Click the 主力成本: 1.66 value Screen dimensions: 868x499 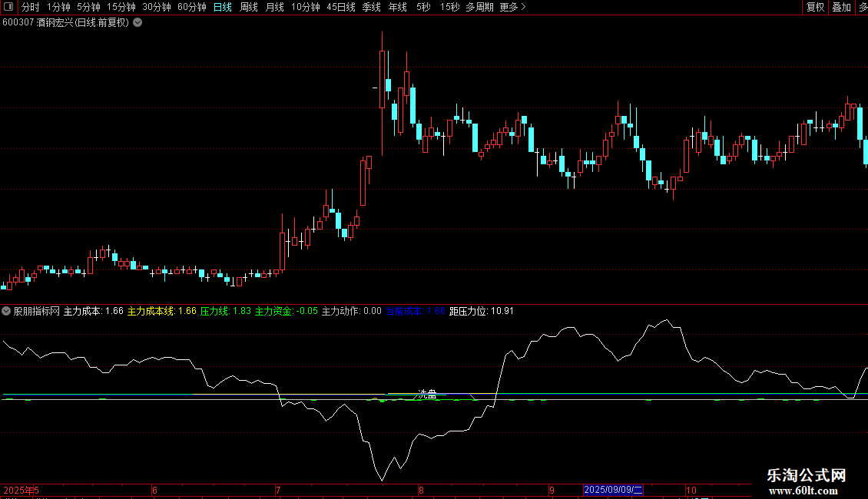click(x=94, y=311)
